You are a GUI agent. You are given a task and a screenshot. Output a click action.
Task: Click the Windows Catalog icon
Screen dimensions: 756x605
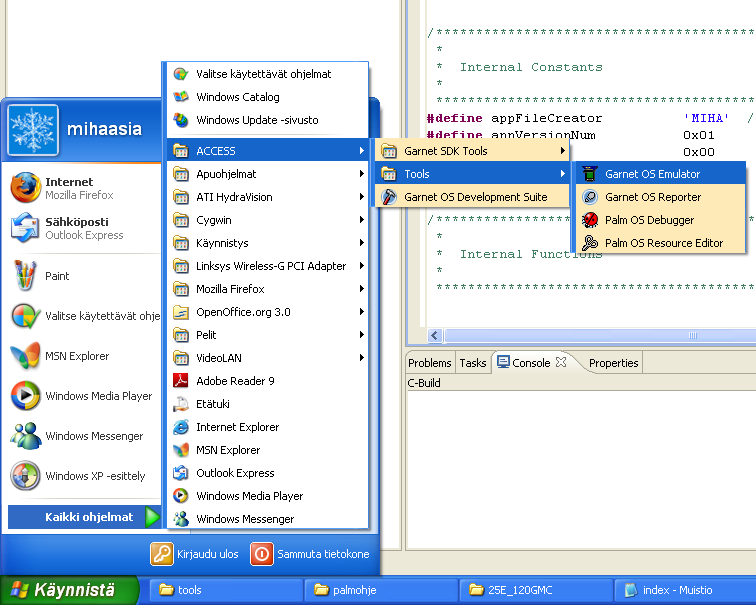point(181,96)
